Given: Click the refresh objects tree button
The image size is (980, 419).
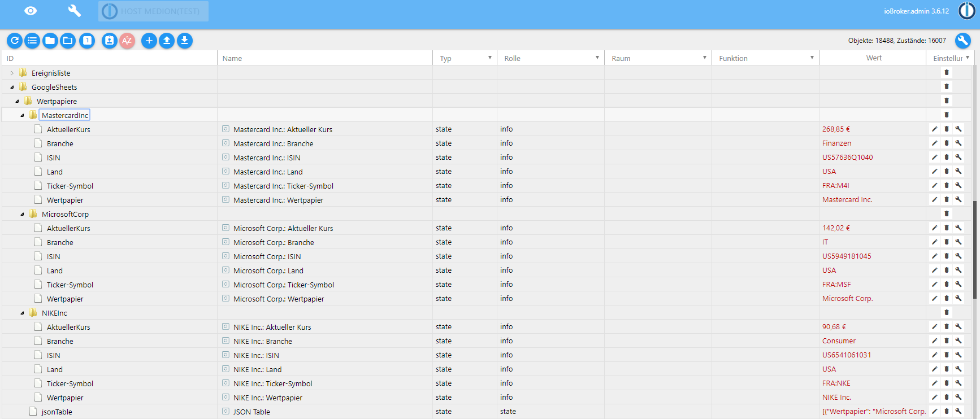Looking at the screenshot, I should (x=15, y=40).
